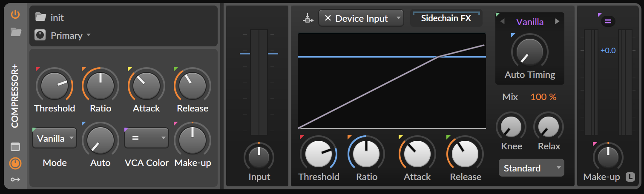Click the purple equals VCA color icon
Screen dimensions: 644x194
[x=608, y=21]
